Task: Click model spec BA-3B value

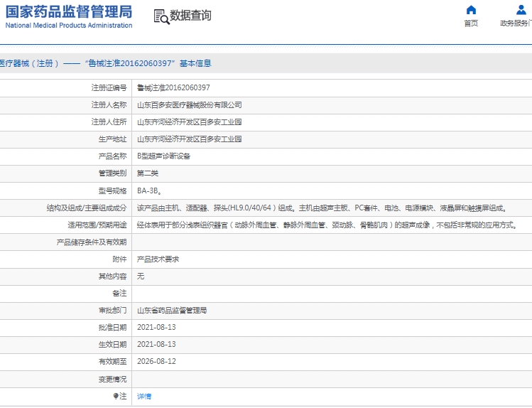Action: [149, 190]
